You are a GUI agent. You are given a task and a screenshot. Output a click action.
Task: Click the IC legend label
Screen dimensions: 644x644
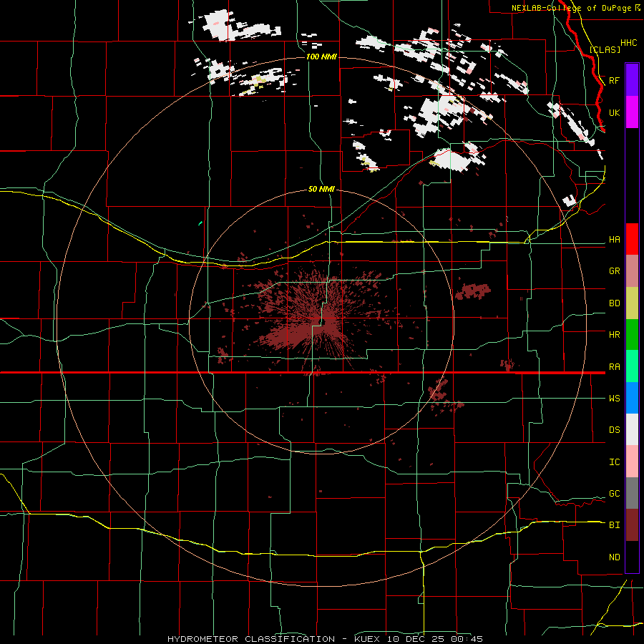pos(614,462)
